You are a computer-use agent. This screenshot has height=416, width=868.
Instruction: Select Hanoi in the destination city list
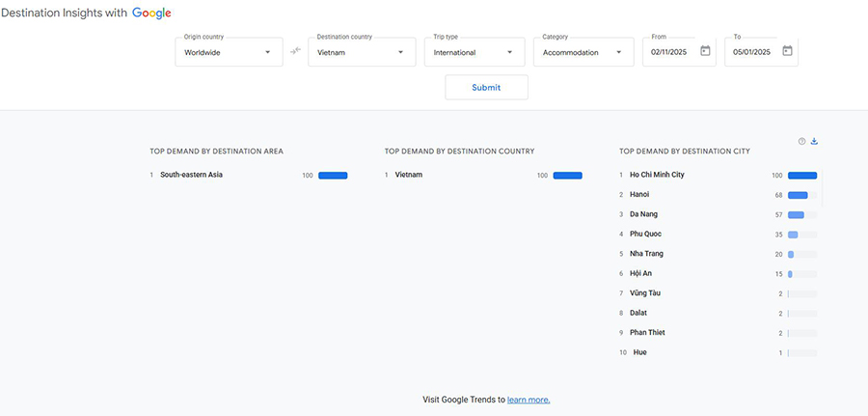pyautogui.click(x=639, y=194)
